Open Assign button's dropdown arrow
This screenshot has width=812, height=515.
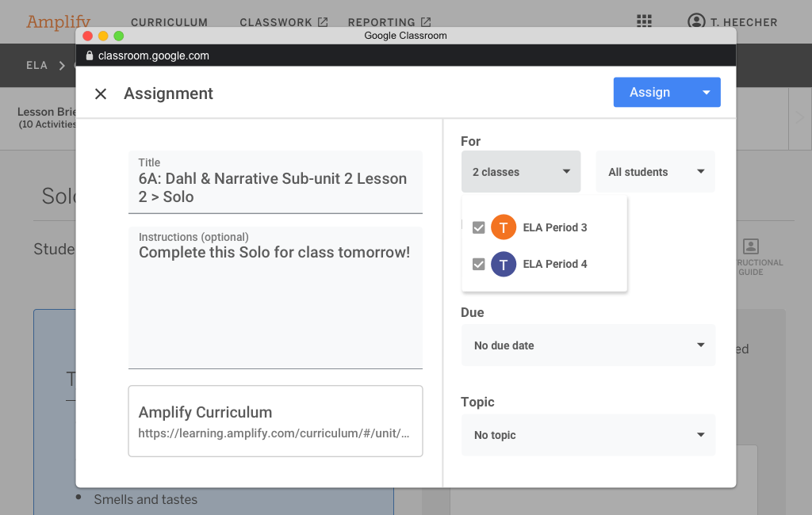click(706, 93)
